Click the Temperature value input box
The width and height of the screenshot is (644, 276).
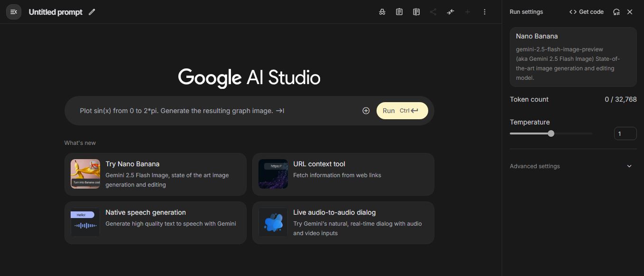(625, 133)
